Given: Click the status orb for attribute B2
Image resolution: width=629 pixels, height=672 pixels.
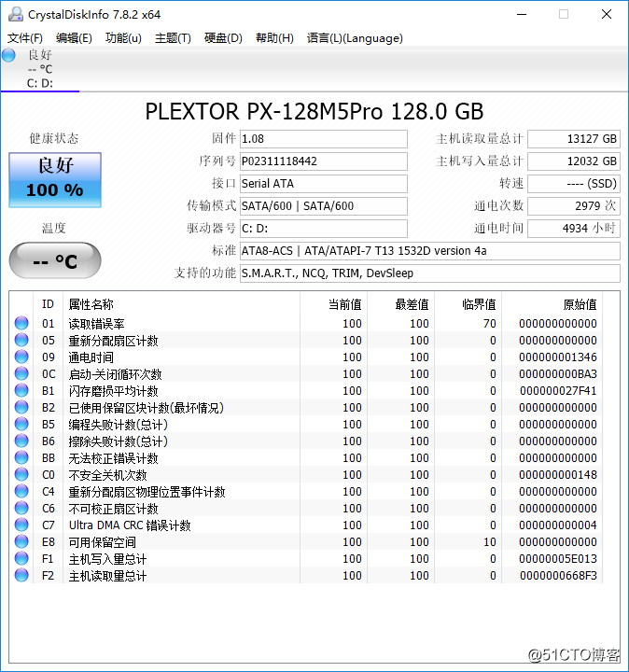Looking at the screenshot, I should (21, 407).
